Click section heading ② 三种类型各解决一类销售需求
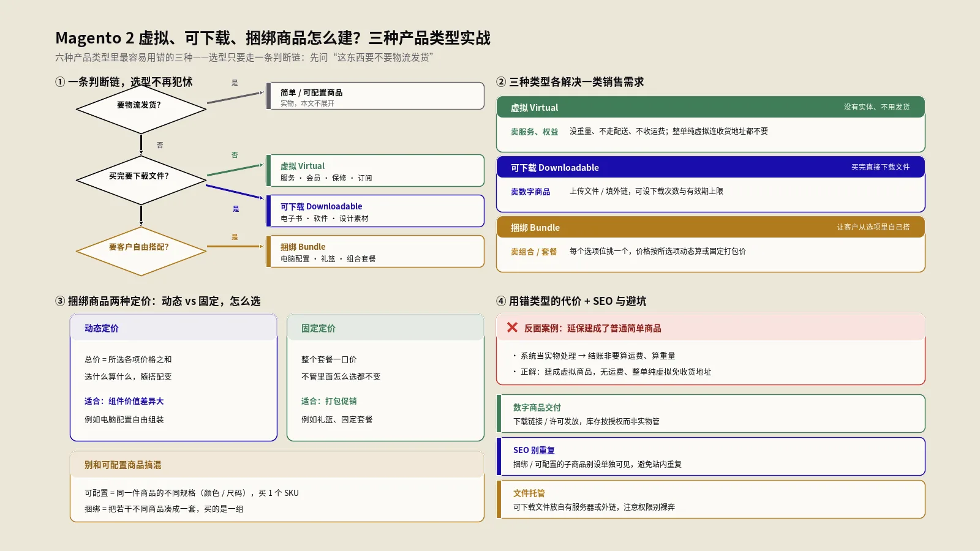 click(570, 82)
